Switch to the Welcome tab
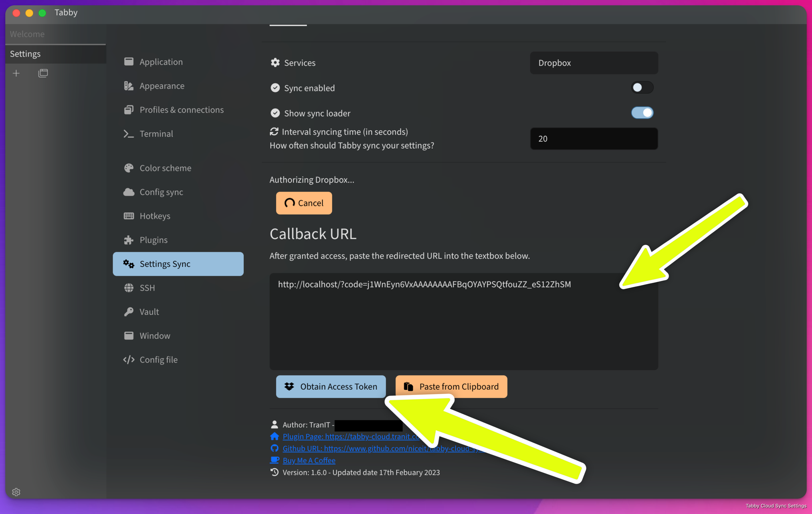812x514 pixels. (55, 34)
